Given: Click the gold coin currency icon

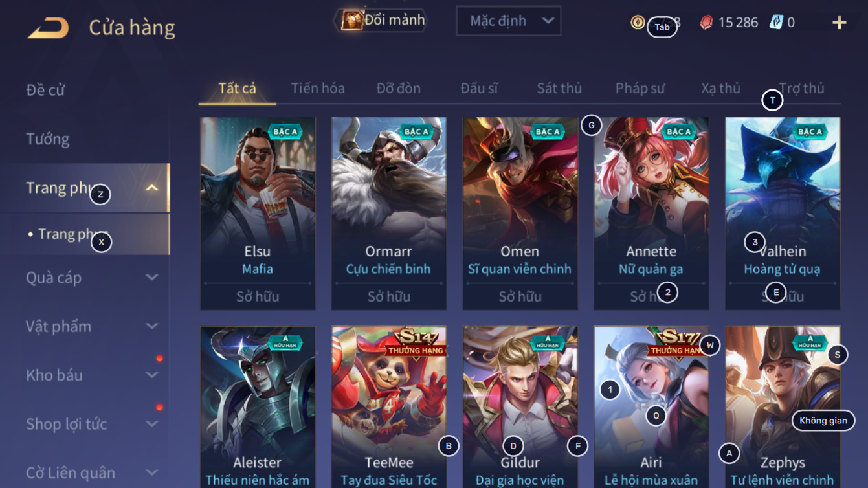Looking at the screenshot, I should coord(638,23).
